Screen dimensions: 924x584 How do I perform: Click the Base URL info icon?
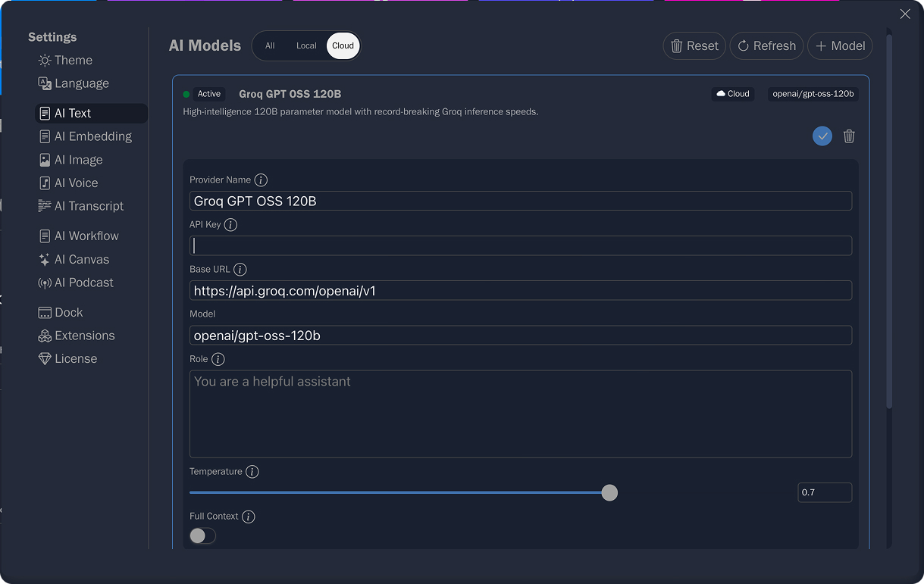tap(240, 270)
